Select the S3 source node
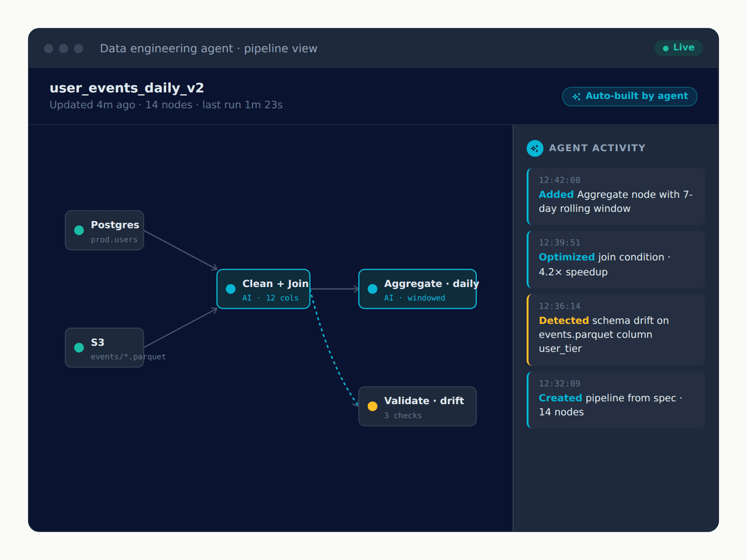This screenshot has height=560, width=747. click(105, 348)
